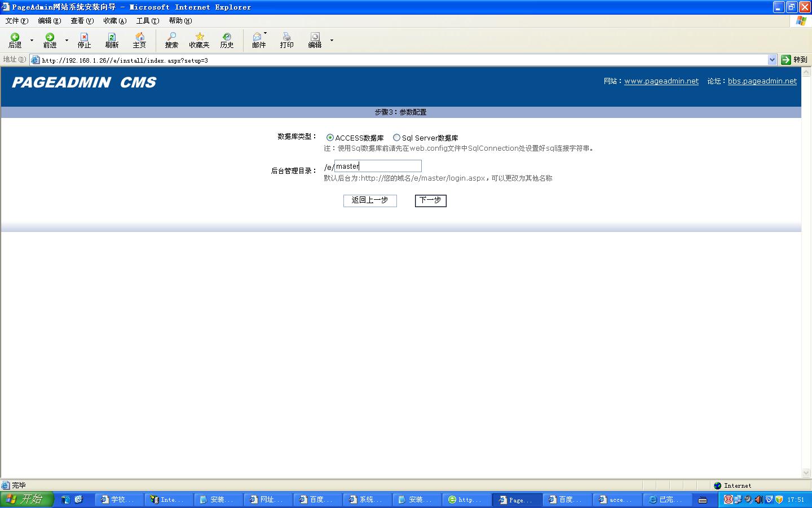The image size is (812, 508).
Task: Click the 后台管理目录 input field
Action: coord(378,166)
